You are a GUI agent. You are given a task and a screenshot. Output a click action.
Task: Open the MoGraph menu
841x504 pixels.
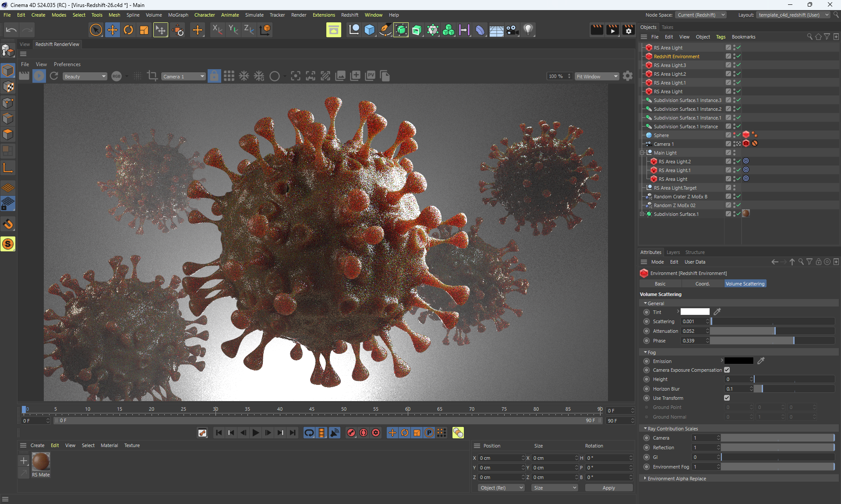tap(178, 15)
